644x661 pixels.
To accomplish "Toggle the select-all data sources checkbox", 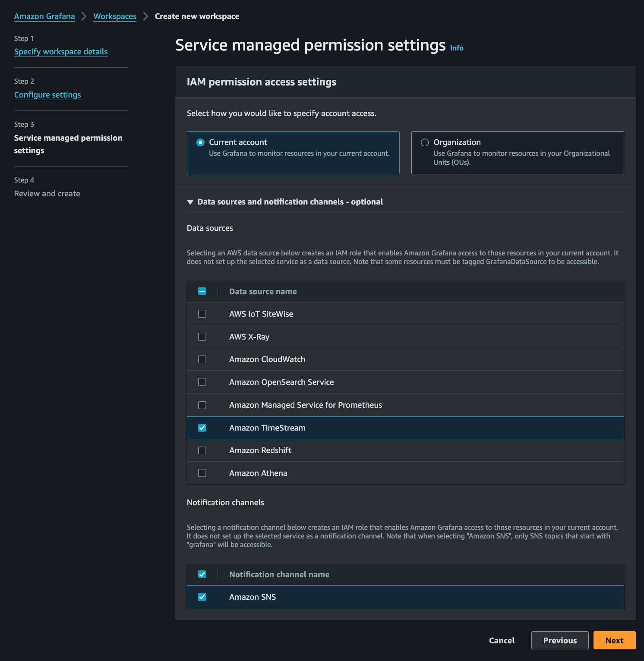I will pyautogui.click(x=202, y=291).
